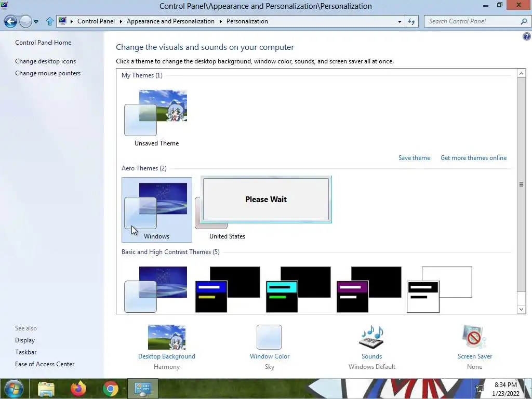Image resolution: width=532 pixels, height=399 pixels.
Task: Open Control Panel Home link
Action: [43, 43]
